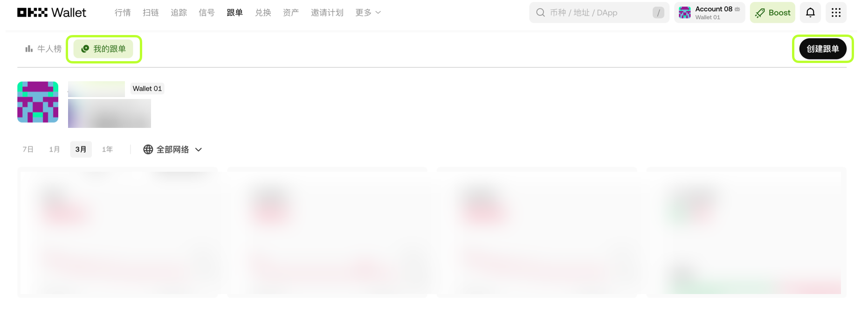Image resolution: width=868 pixels, height=309 pixels.
Task: Click the globe network icon
Action: pyautogui.click(x=148, y=149)
